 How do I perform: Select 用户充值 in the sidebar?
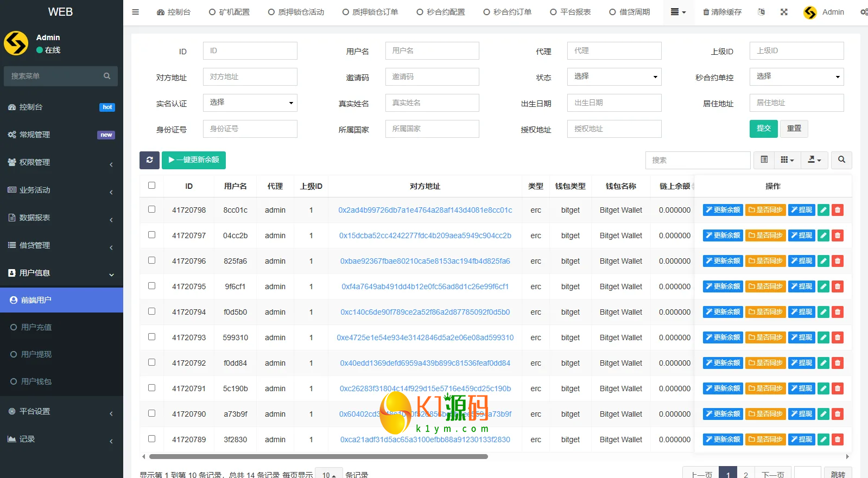[61, 327]
